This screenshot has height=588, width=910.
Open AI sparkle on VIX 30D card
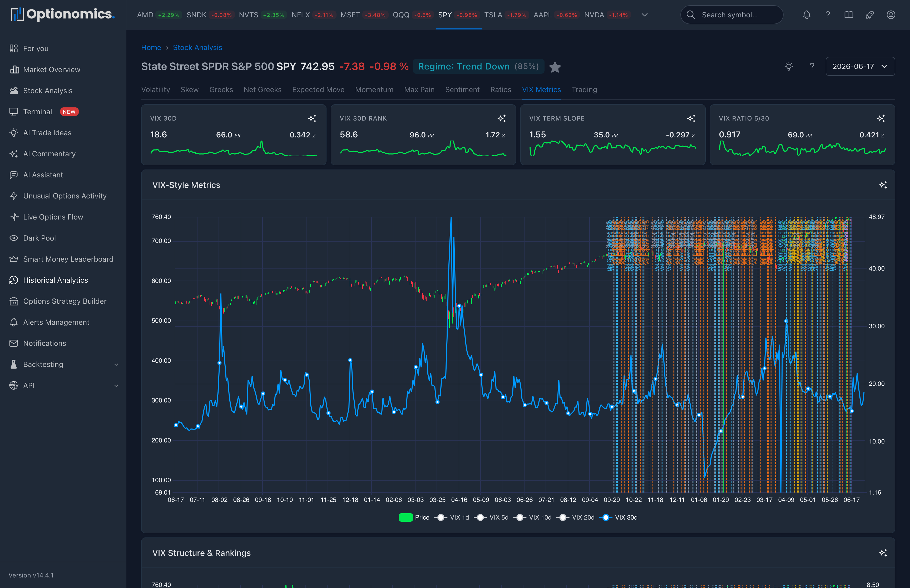tap(312, 118)
